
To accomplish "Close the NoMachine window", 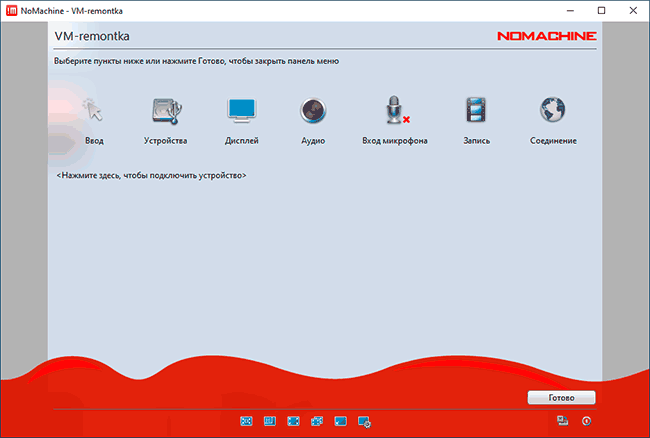I will pyautogui.click(x=633, y=11).
